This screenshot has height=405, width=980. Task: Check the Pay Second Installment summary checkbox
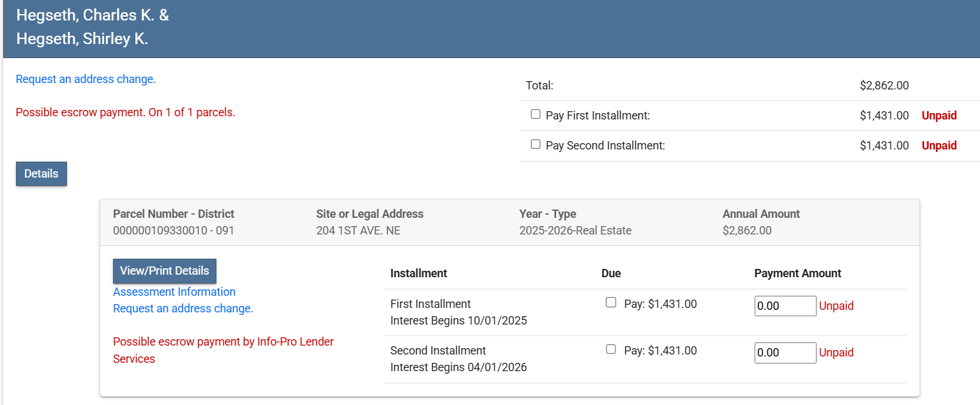pyautogui.click(x=536, y=144)
